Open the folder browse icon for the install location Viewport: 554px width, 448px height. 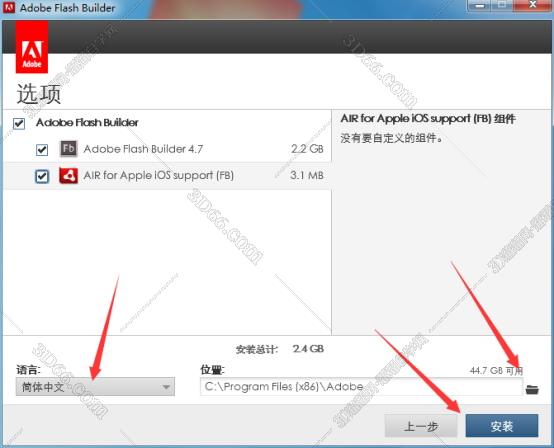pyautogui.click(x=532, y=389)
